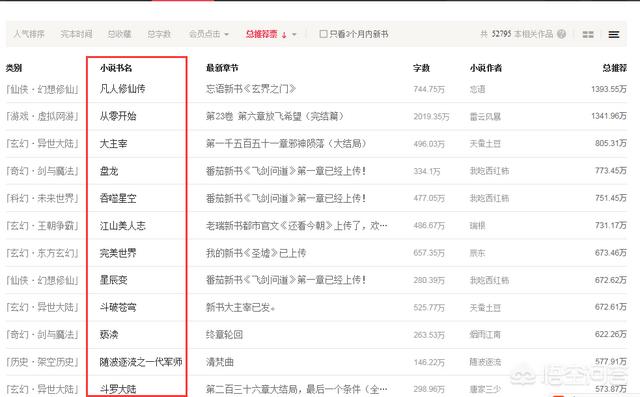Open category 历史·架空历史

(x=42, y=362)
